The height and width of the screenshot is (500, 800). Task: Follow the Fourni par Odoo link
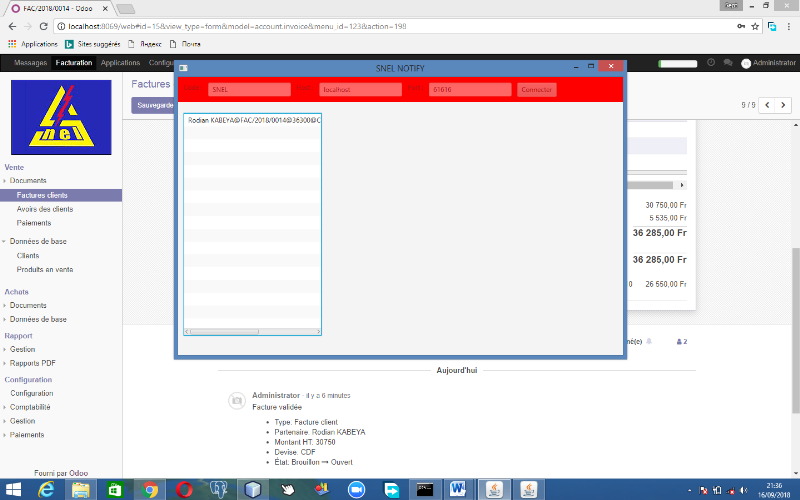coord(61,473)
